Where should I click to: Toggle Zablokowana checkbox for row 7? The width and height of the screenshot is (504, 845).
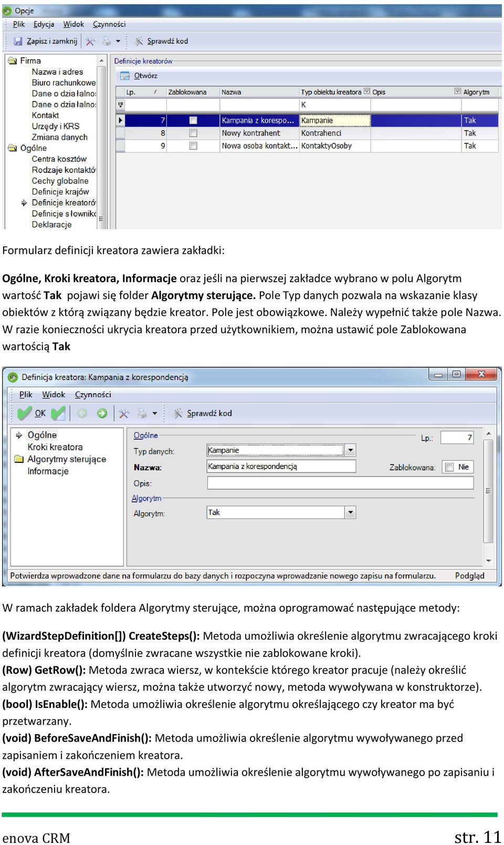193,120
